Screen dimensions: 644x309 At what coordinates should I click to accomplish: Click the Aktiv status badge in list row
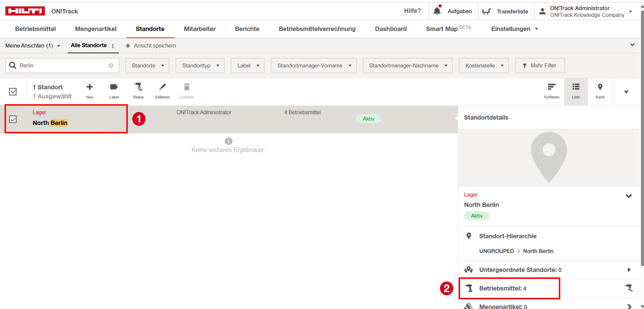(368, 119)
